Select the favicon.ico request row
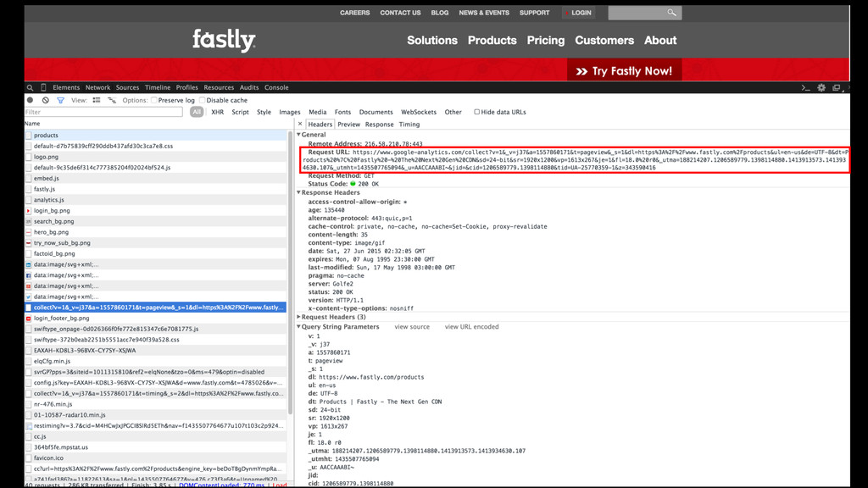The height and width of the screenshot is (488, 868). (156, 458)
